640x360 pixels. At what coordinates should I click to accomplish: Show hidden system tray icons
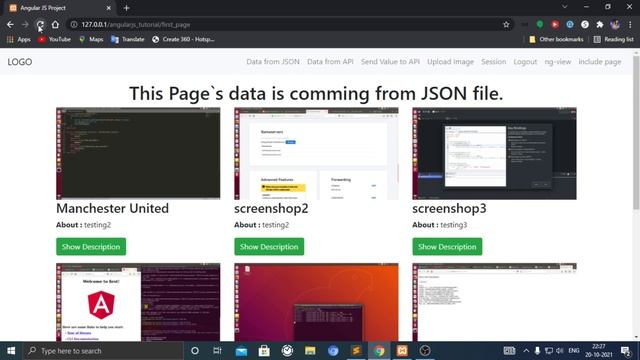[x=526, y=351]
